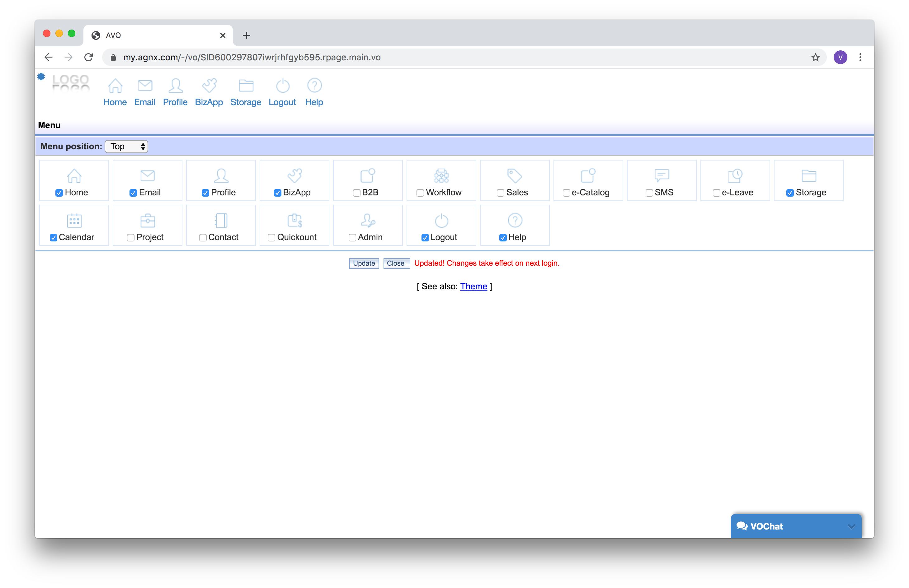
Task: Check the Admin checkbox
Action: [352, 237]
